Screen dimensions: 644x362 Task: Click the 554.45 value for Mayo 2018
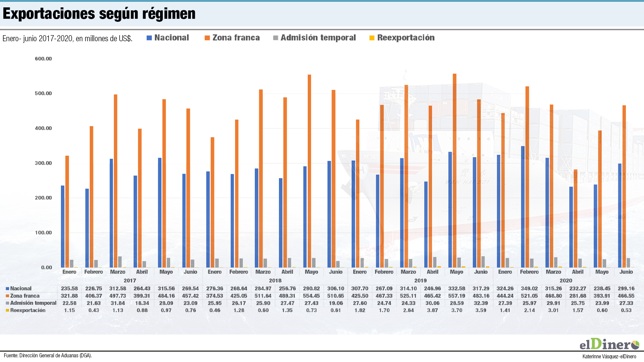click(x=311, y=296)
